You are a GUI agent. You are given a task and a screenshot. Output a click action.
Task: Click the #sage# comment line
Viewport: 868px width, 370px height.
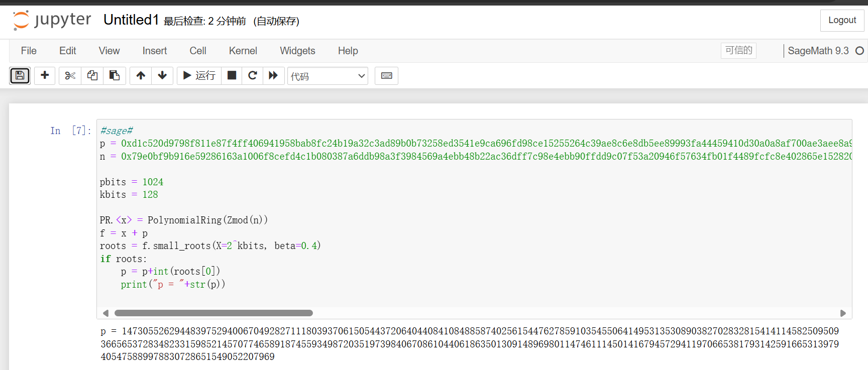coord(117,131)
